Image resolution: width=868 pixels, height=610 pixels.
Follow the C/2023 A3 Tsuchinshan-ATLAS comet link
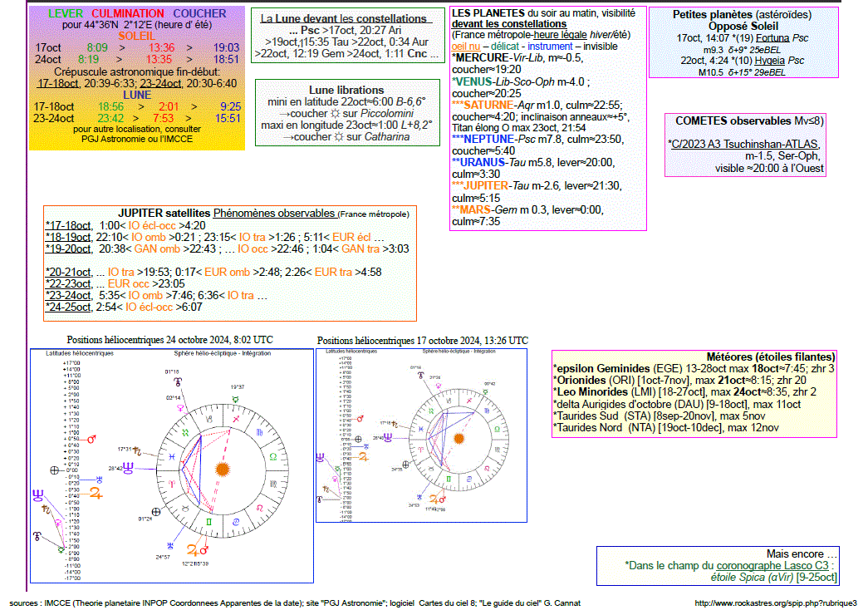point(745,144)
